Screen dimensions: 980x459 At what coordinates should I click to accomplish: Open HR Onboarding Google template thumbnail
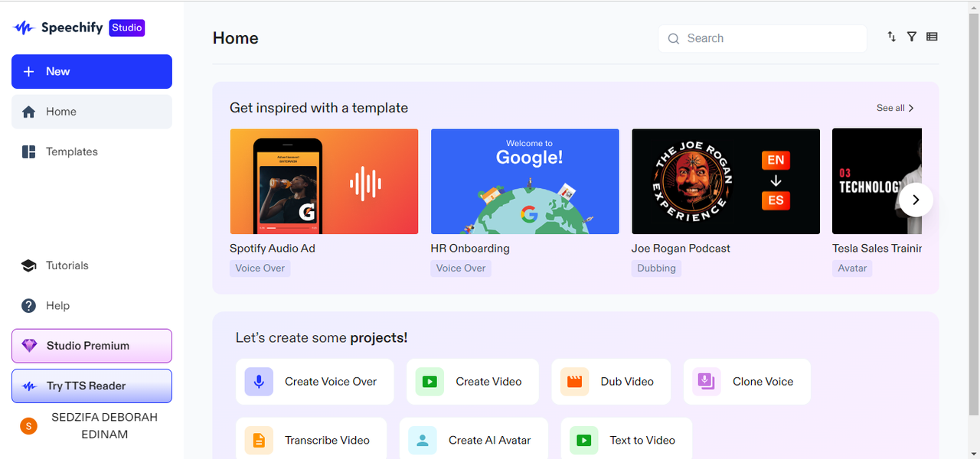click(x=524, y=181)
